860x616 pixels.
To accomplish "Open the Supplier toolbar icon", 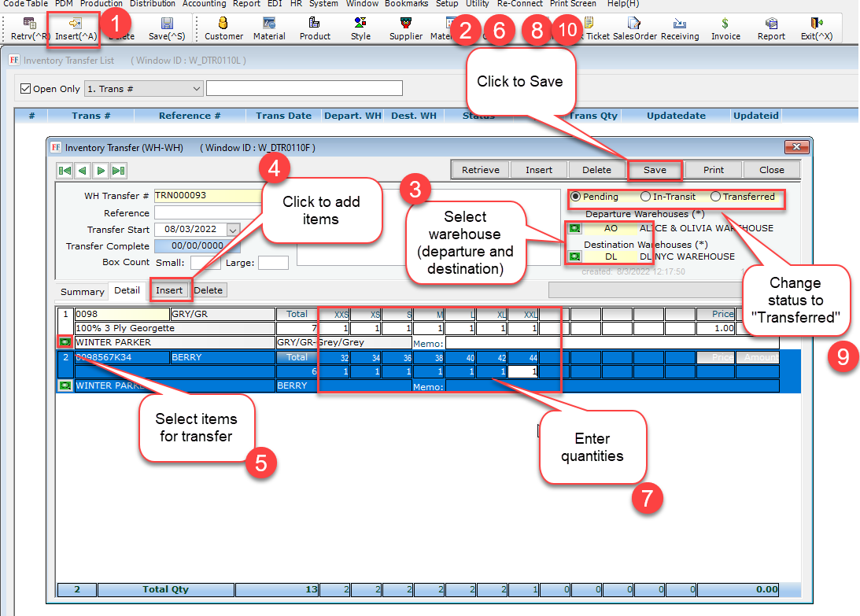I will tap(405, 25).
